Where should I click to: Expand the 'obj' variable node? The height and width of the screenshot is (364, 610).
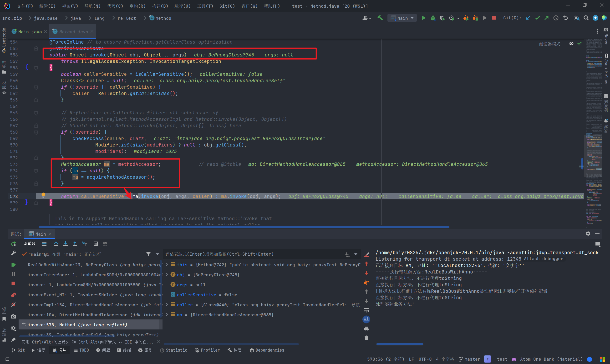[167, 274]
